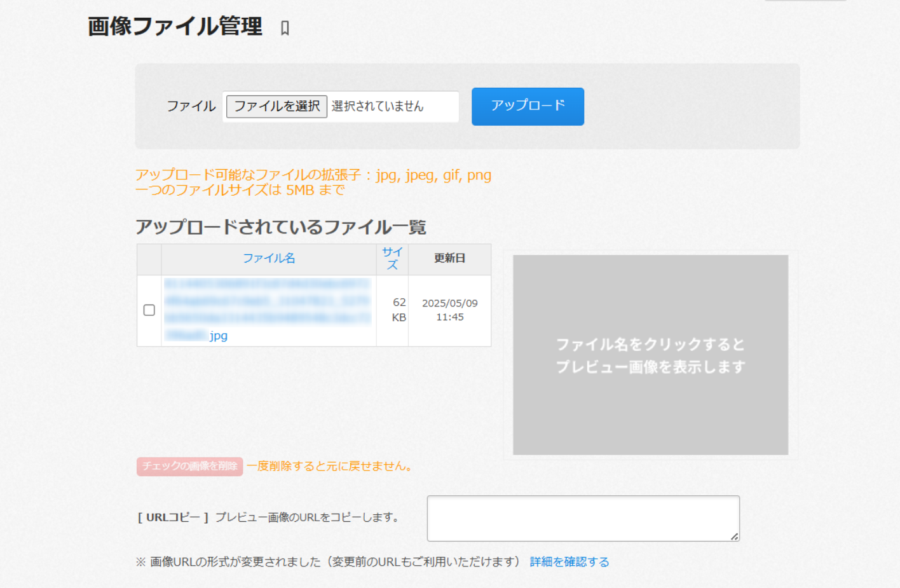The height and width of the screenshot is (588, 900).
Task: Click the 画像ファイル管理 page heading
Action: coord(175,27)
